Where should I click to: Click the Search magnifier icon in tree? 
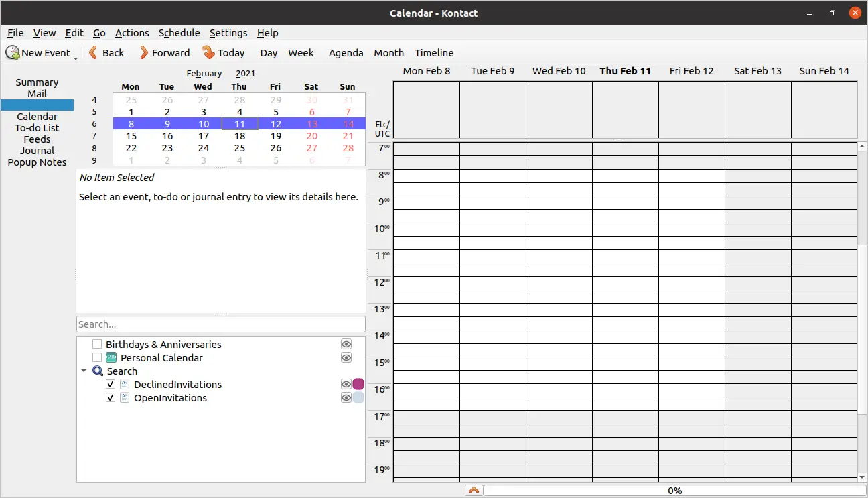pyautogui.click(x=98, y=371)
